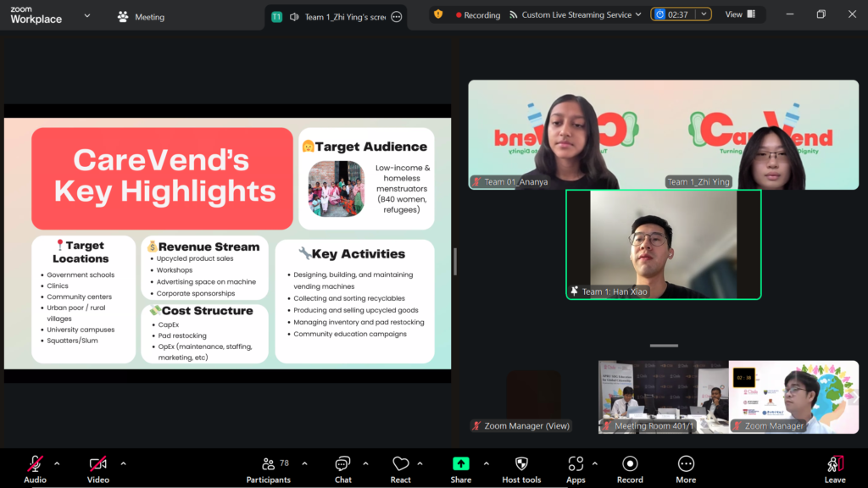Click muted mic icon on Ananya label
Viewport: 868px width, 488px height.
tap(476, 181)
